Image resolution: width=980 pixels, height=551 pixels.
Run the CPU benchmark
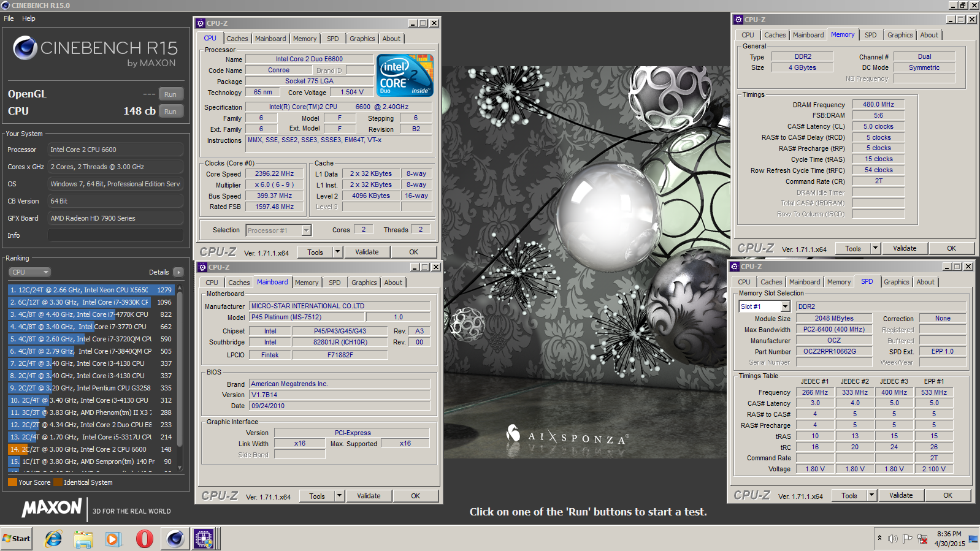pos(170,112)
